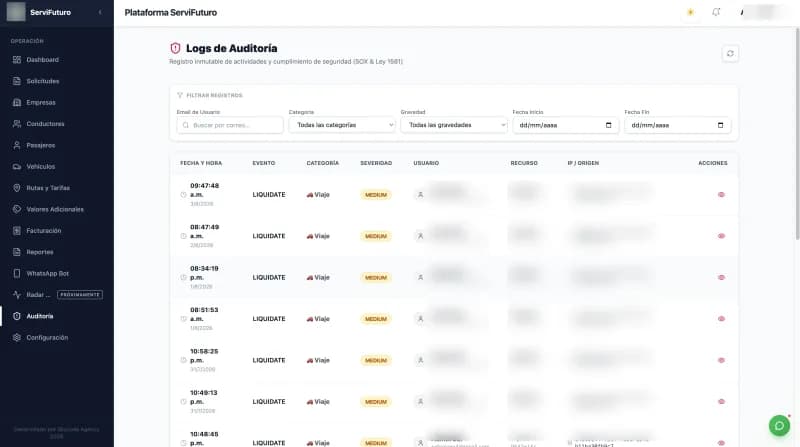Click the page vertical scrollbar
Viewport: 800px width, 447px height.
(797, 134)
